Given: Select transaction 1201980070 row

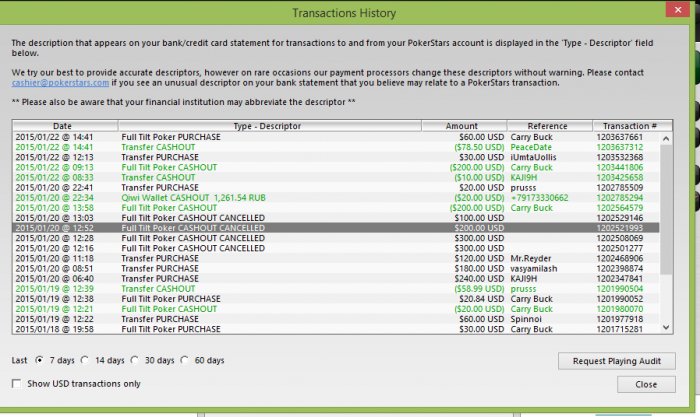Looking at the screenshot, I should (x=336, y=309).
